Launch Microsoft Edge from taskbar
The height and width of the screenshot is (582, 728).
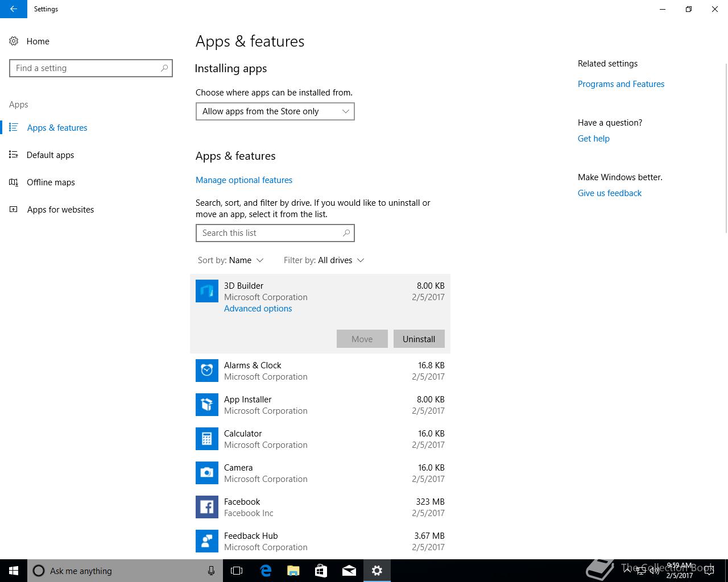[x=266, y=571]
